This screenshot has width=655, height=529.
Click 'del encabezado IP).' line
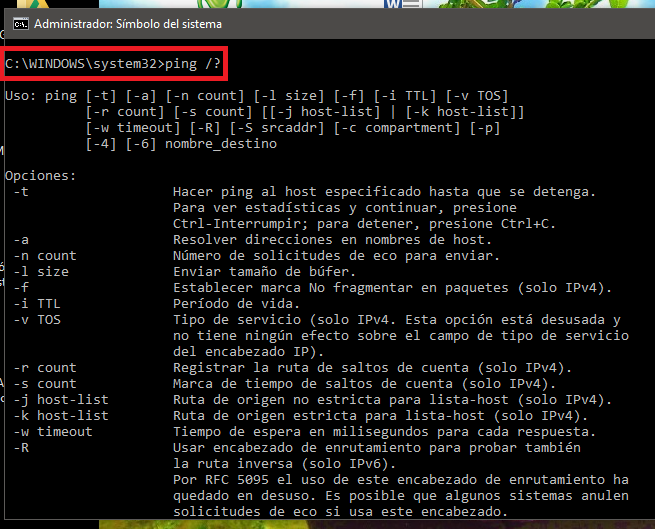pyautogui.click(x=249, y=351)
